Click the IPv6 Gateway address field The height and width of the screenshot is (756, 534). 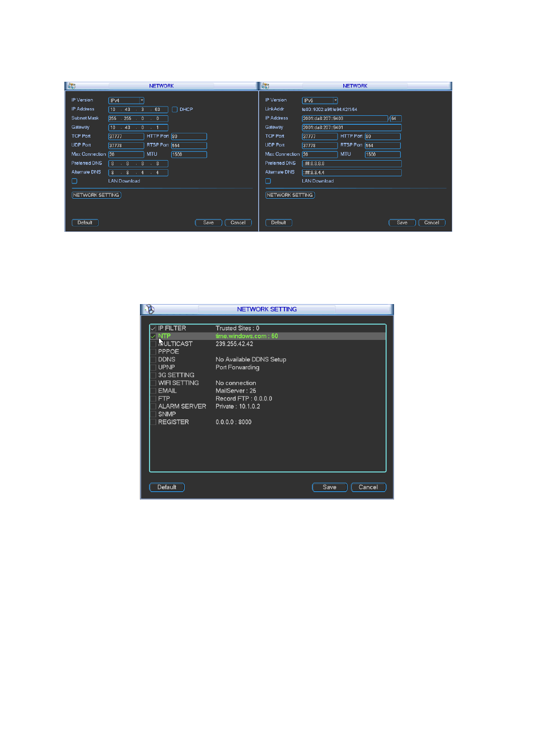352,127
